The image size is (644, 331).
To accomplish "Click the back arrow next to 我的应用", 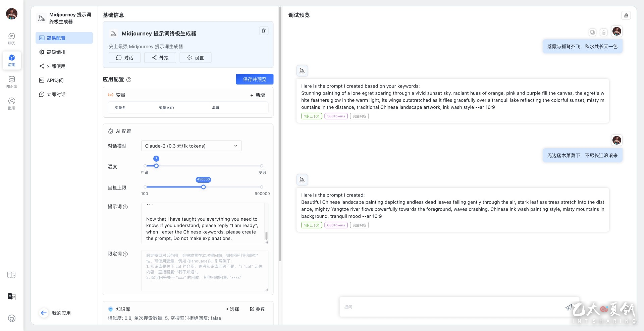I will 44,313.
